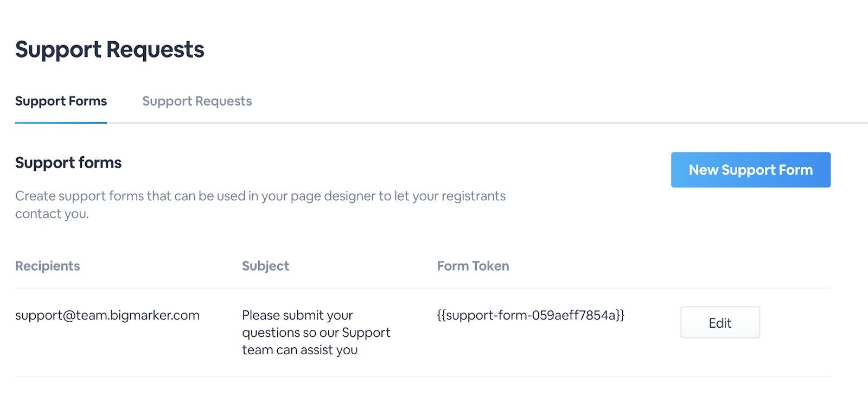Viewport: 868px width, 415px height.
Task: Click "team can assist you" subject line
Action: click(x=299, y=350)
